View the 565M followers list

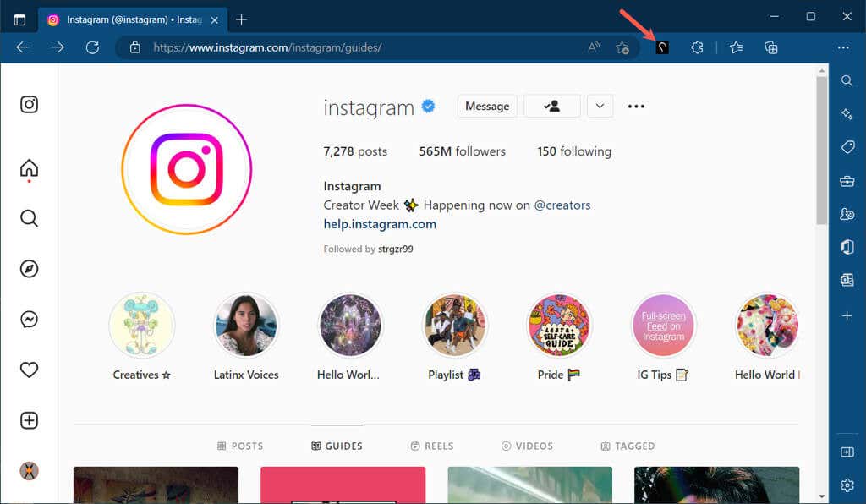point(463,151)
